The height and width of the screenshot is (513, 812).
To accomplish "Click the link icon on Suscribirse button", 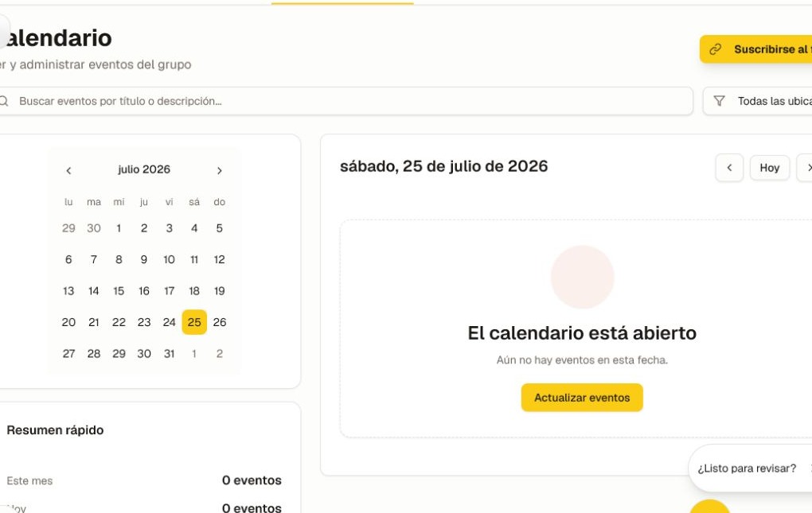I will click(716, 49).
